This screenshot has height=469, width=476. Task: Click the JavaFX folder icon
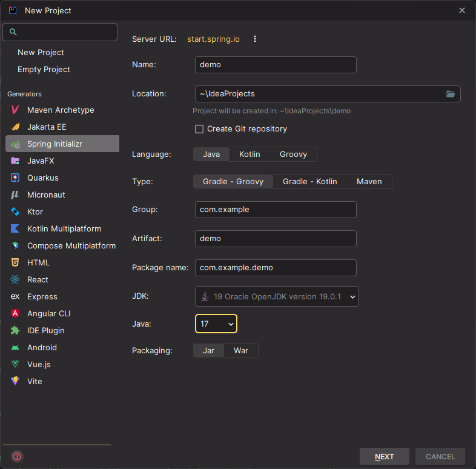click(x=15, y=161)
